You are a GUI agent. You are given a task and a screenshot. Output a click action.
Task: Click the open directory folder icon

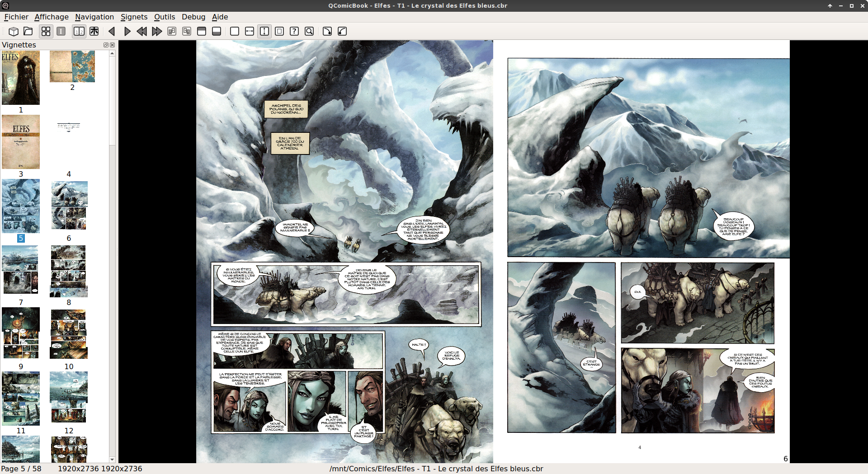pyautogui.click(x=28, y=31)
